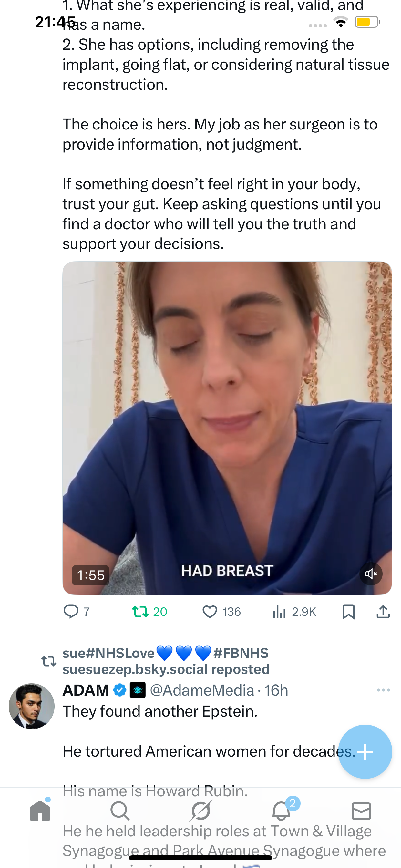Open ADAM's profile picture

(x=32, y=706)
